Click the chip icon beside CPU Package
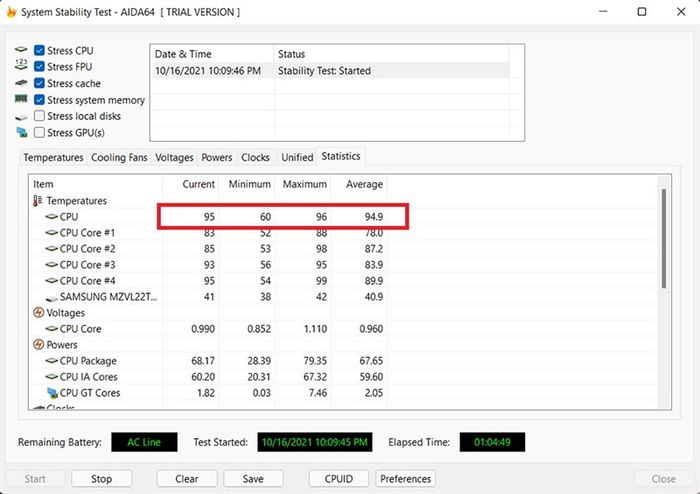This screenshot has height=494, width=700. tap(52, 361)
